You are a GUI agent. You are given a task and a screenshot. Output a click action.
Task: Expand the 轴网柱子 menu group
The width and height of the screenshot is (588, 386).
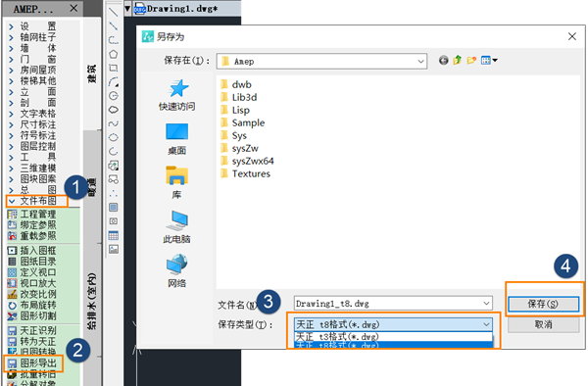click(x=32, y=37)
